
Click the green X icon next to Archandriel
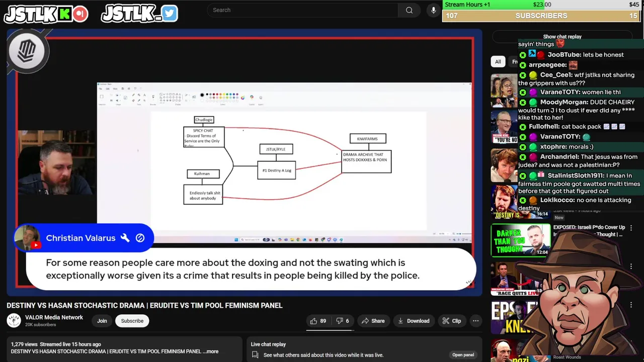(x=523, y=157)
